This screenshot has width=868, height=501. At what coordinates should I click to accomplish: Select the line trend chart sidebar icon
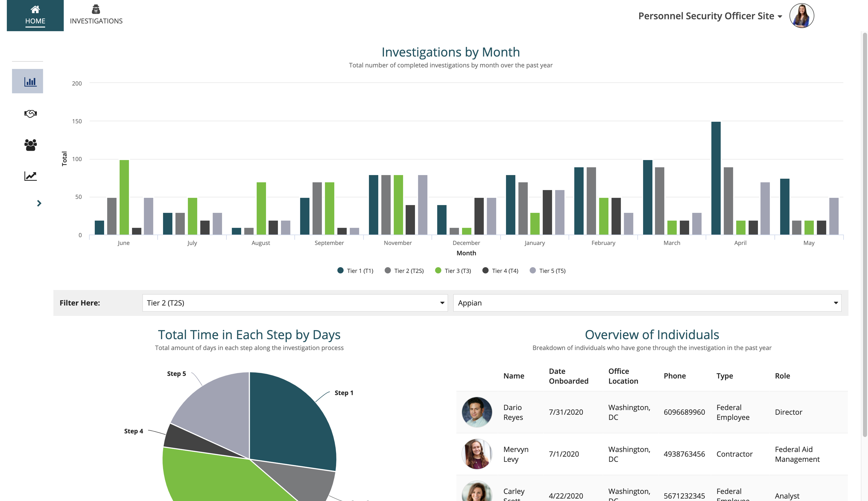(x=31, y=176)
